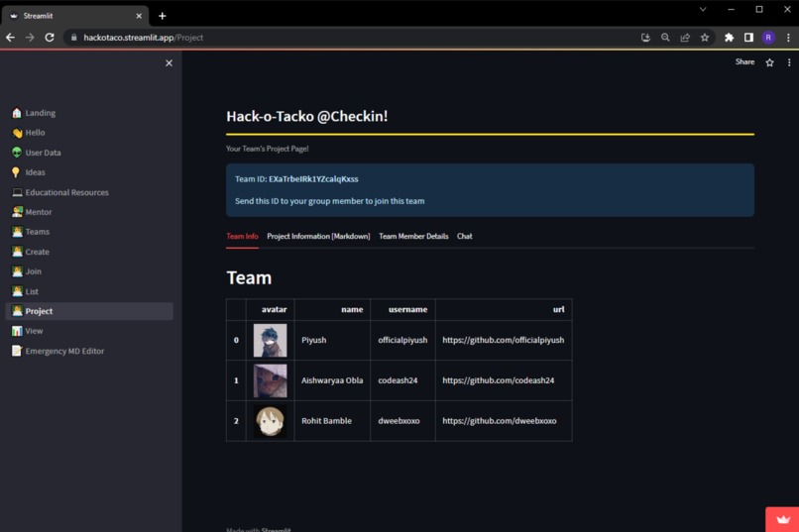Image resolution: width=799 pixels, height=532 pixels.
Task: Go forward in the browser
Action: click(x=30, y=38)
